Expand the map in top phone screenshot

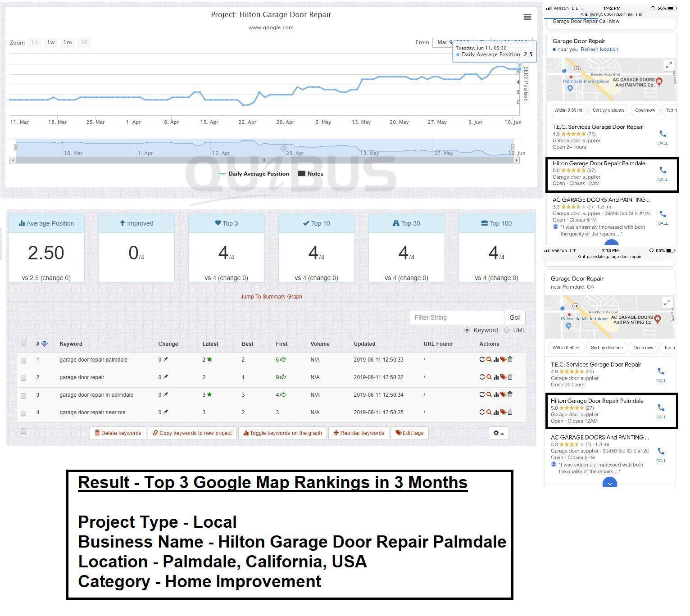[668, 66]
